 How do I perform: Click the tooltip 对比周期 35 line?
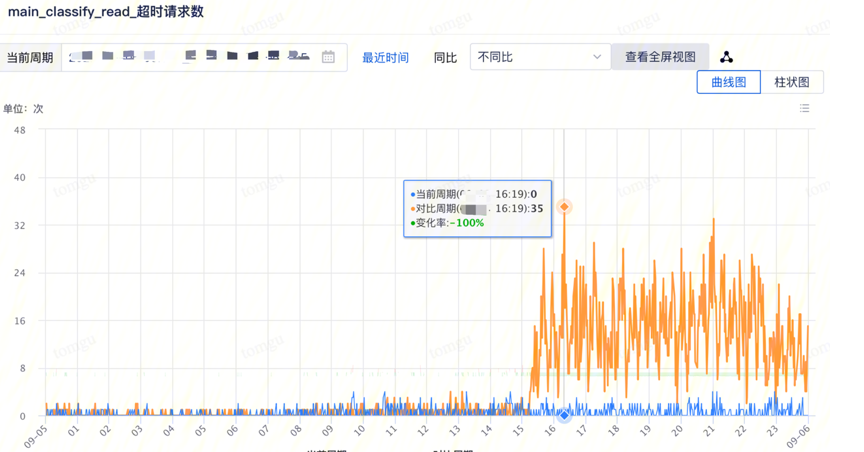[477, 208]
